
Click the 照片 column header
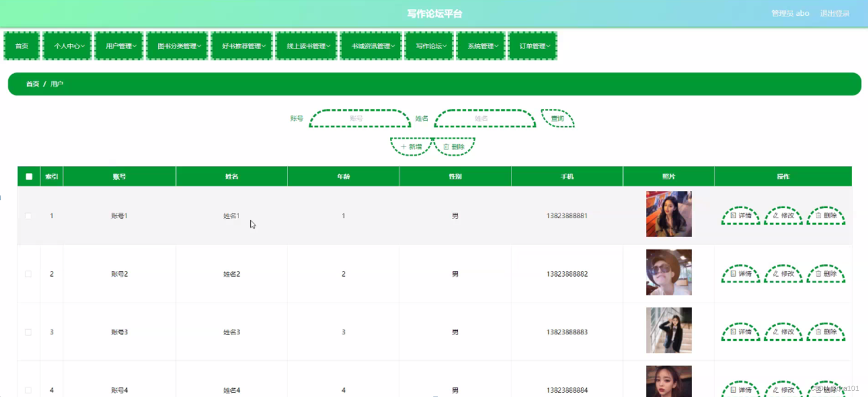(x=669, y=176)
